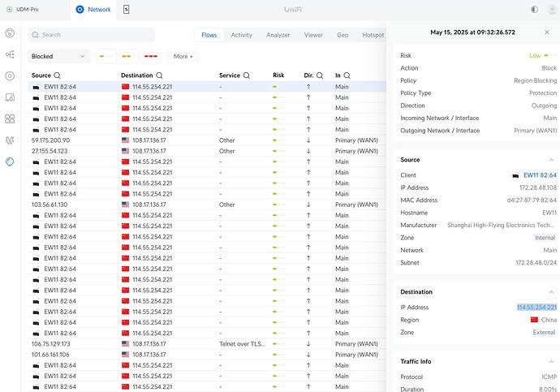Toggle the dark/light theme icon
Viewport: 560px width, 392px height.
point(534,9)
